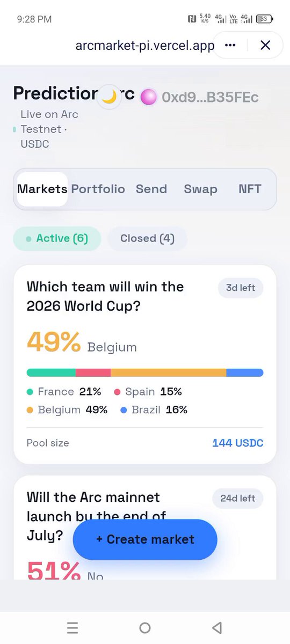Select the NFT tab
The width and height of the screenshot is (290, 644).
[250, 189]
